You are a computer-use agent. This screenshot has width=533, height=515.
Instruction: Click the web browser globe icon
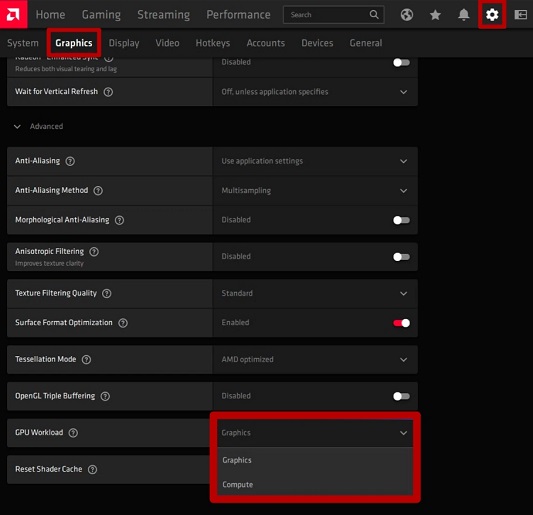[x=407, y=15]
